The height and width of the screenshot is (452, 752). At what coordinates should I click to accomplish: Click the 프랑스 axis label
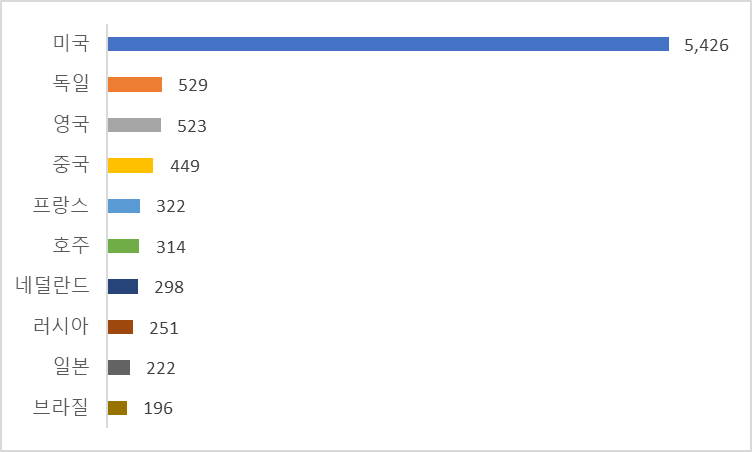(x=60, y=206)
